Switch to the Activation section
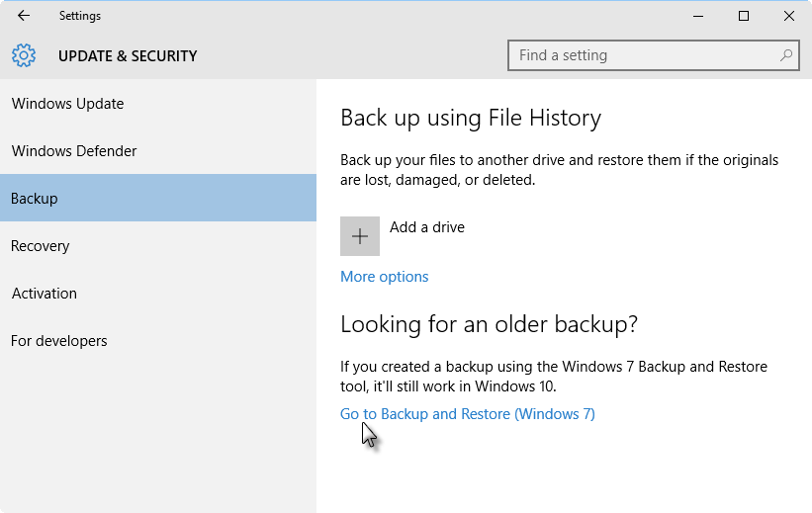This screenshot has height=513, width=812. click(45, 294)
